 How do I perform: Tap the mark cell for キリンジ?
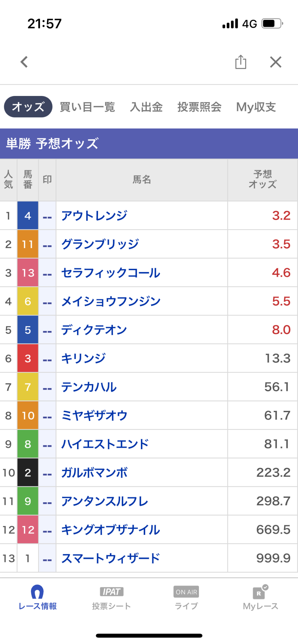tap(47, 358)
